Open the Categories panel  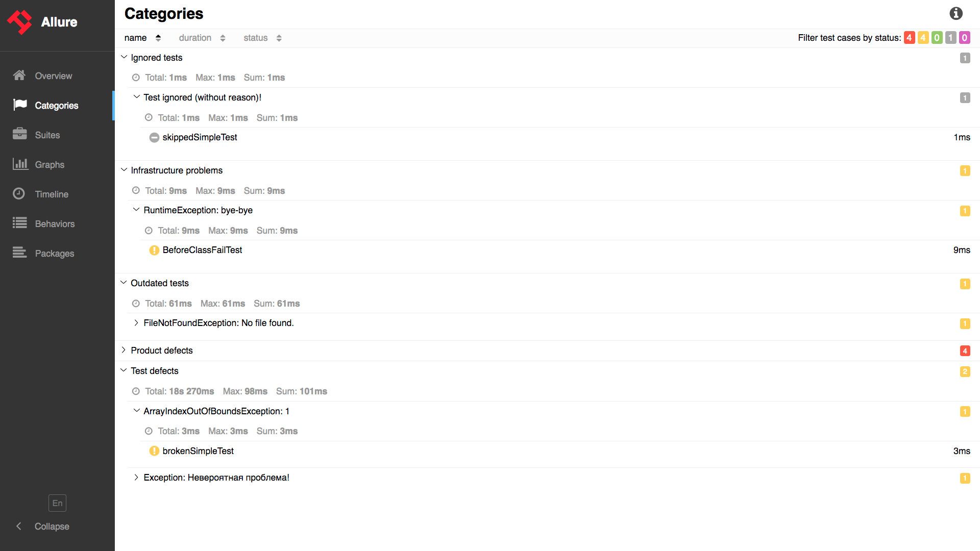(x=57, y=105)
